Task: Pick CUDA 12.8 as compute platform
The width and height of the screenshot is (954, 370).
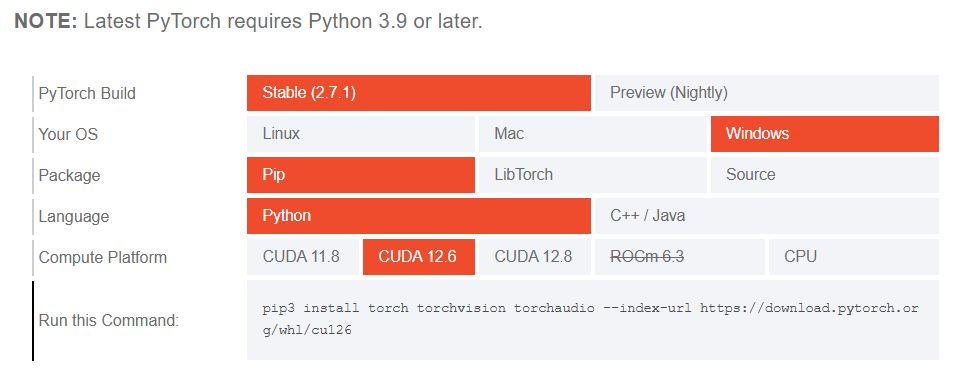Action: (535, 257)
